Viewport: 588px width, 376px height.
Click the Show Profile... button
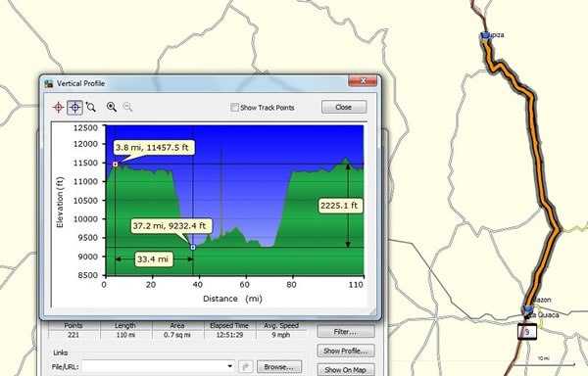click(346, 351)
